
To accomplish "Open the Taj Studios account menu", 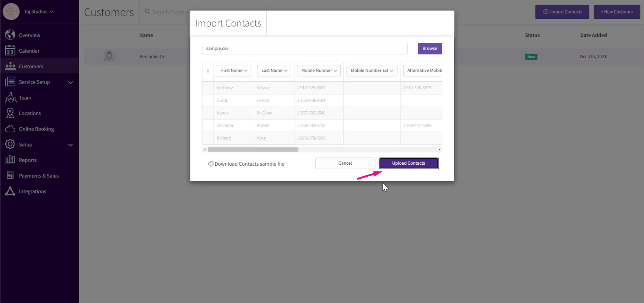I will (38, 11).
